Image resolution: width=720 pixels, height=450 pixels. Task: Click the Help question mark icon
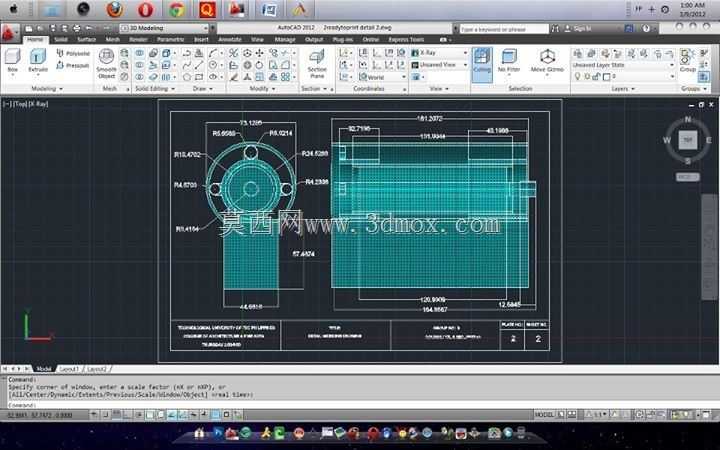[x=646, y=28]
